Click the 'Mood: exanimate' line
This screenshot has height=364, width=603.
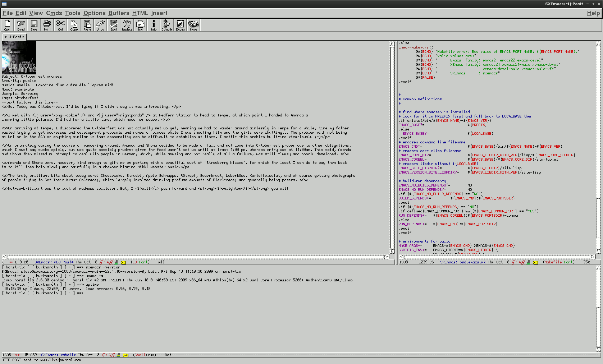(x=18, y=89)
